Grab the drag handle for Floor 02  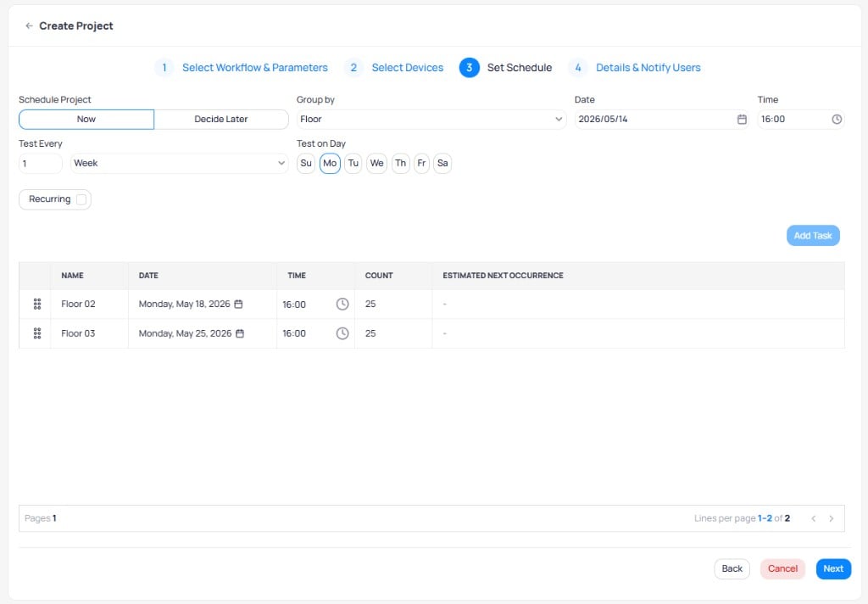pos(37,305)
